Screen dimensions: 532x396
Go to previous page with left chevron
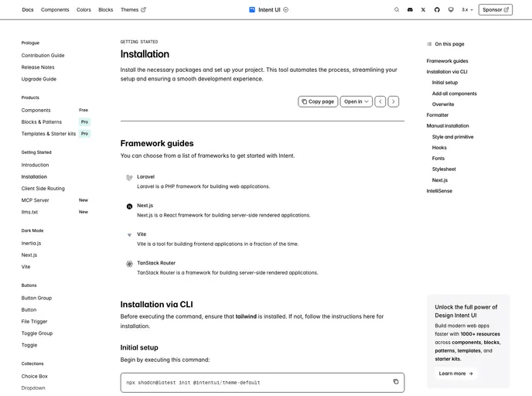[x=380, y=101]
